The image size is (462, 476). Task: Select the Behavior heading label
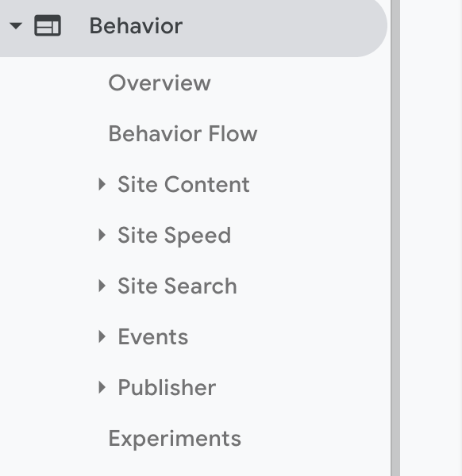click(x=136, y=26)
